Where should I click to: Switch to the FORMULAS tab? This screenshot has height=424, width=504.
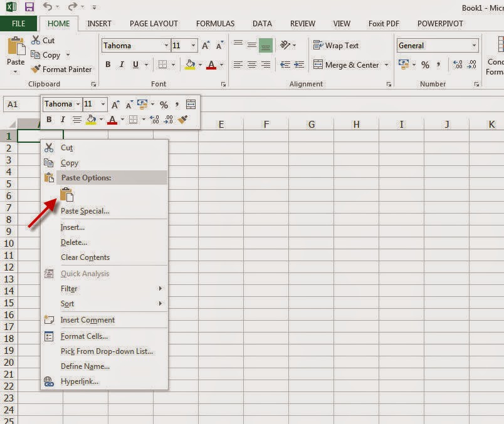[x=215, y=23]
